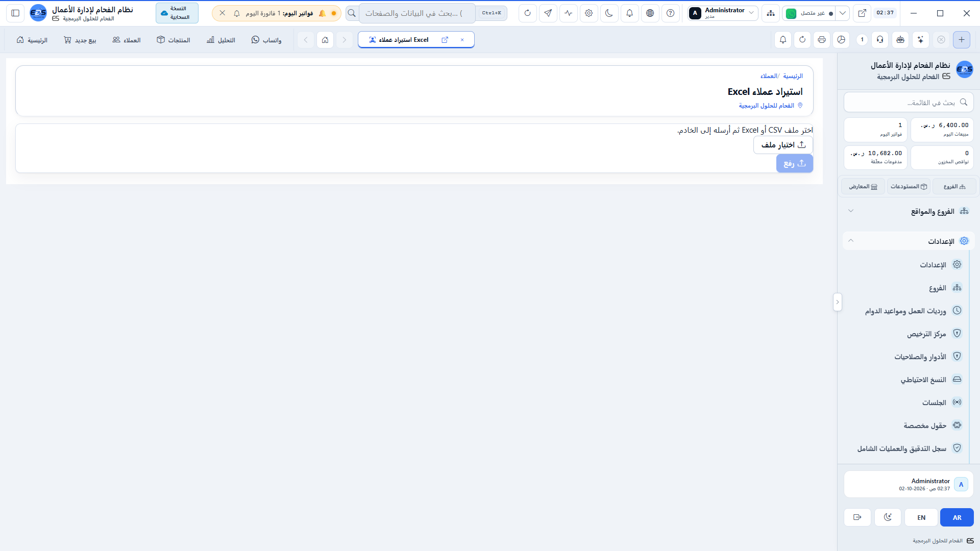Open settings gear in top bar
The height and width of the screenshot is (551, 980).
589,13
